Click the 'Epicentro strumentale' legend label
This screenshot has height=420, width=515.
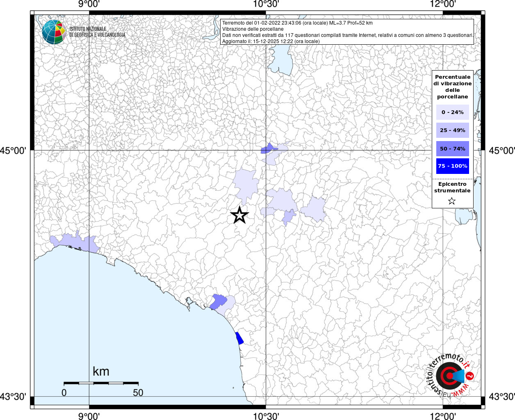(452, 187)
